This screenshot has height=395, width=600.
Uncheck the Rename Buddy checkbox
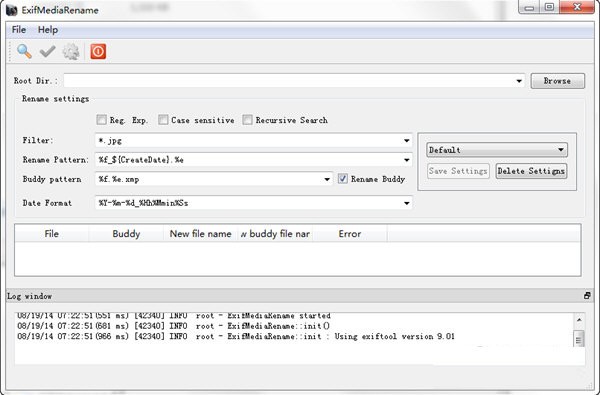342,179
